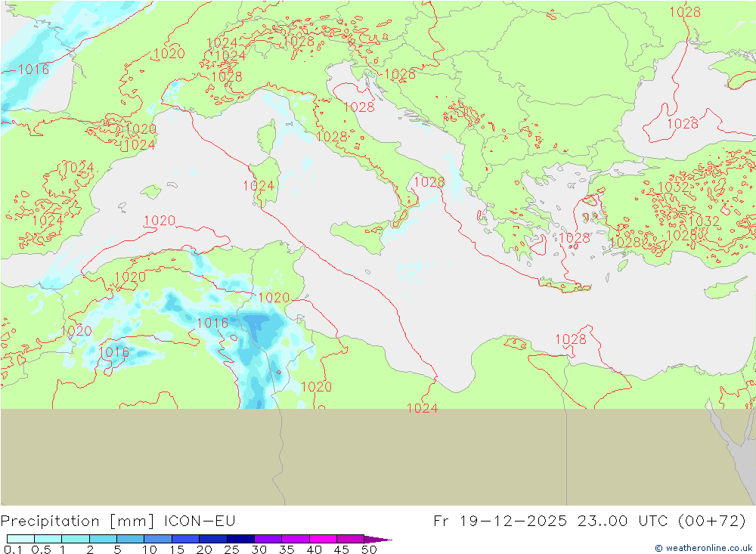The image size is (756, 554).
Task: Select the 2–5 mm legend color swatch
Action: click(x=103, y=539)
